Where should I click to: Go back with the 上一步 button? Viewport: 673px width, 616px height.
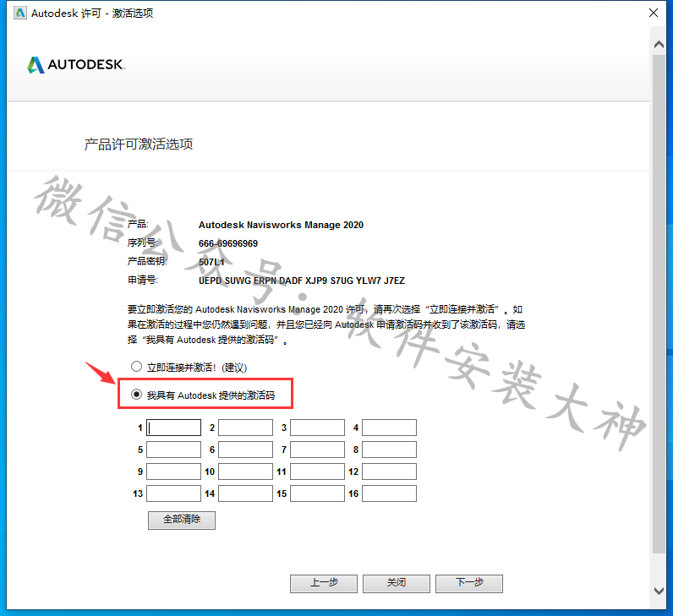[324, 583]
